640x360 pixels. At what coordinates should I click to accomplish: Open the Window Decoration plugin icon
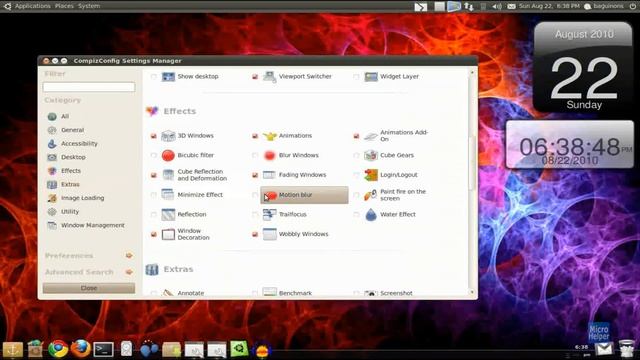click(x=168, y=234)
